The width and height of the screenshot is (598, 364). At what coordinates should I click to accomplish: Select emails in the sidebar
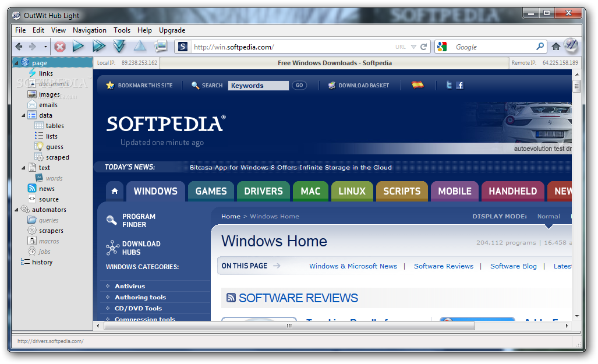click(x=48, y=105)
